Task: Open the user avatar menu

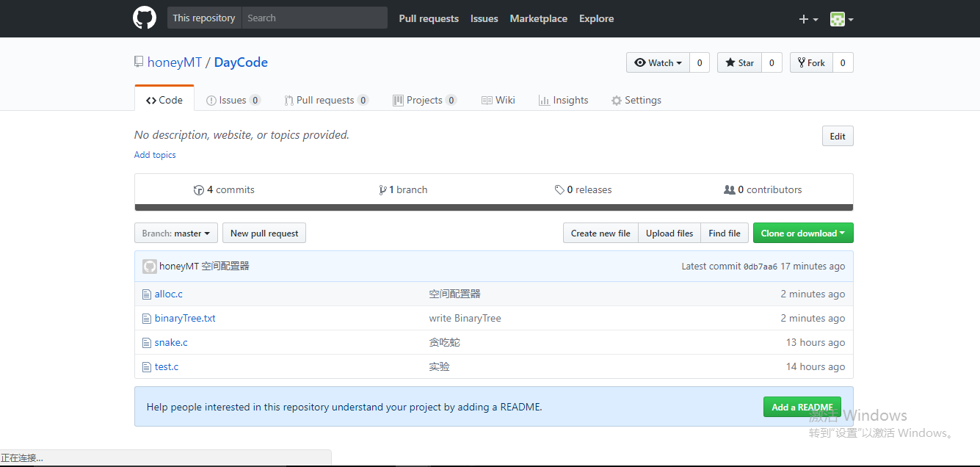Action: (841, 19)
